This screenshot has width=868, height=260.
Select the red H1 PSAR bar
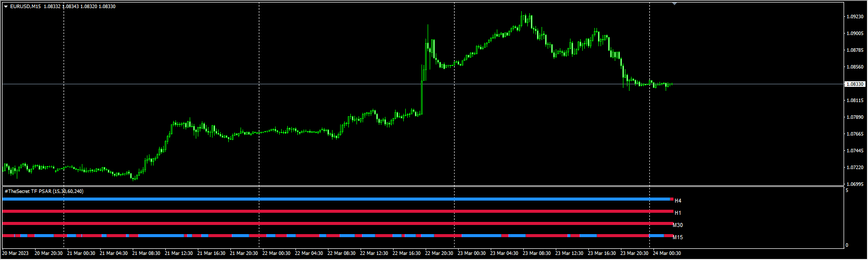pyautogui.click(x=338, y=211)
